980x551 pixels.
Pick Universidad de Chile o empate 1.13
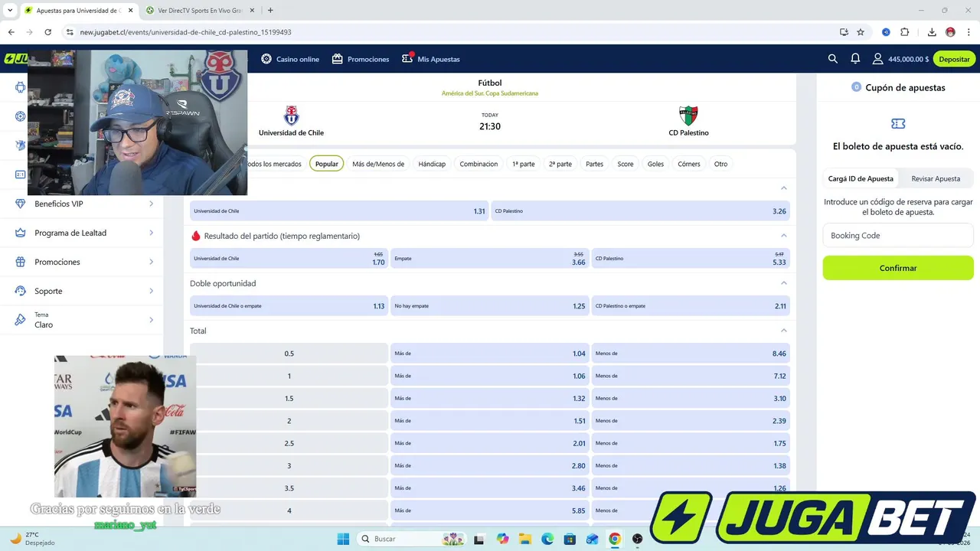(x=289, y=306)
